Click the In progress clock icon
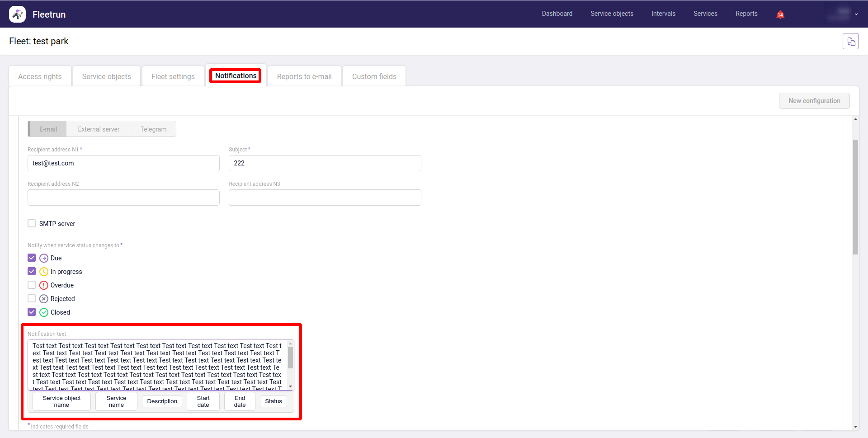 [44, 272]
